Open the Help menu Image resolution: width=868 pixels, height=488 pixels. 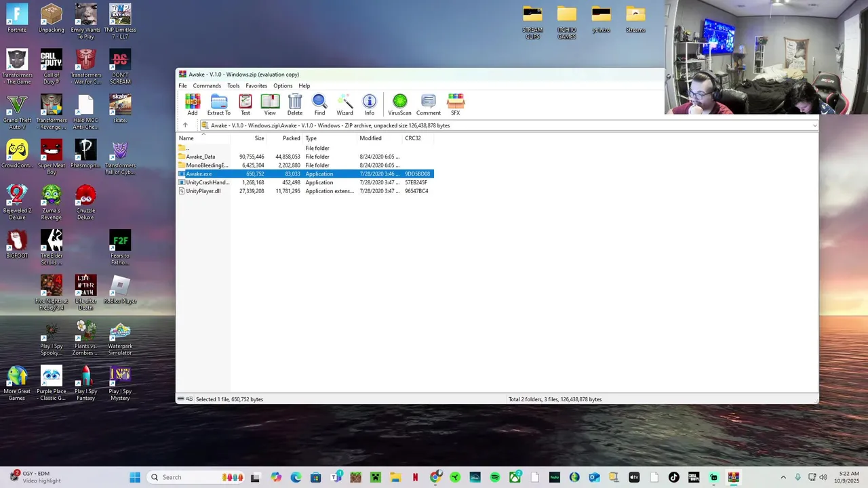tap(304, 86)
